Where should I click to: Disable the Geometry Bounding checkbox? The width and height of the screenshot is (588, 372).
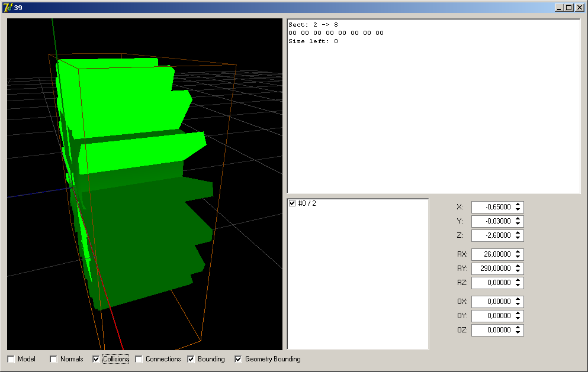point(239,359)
